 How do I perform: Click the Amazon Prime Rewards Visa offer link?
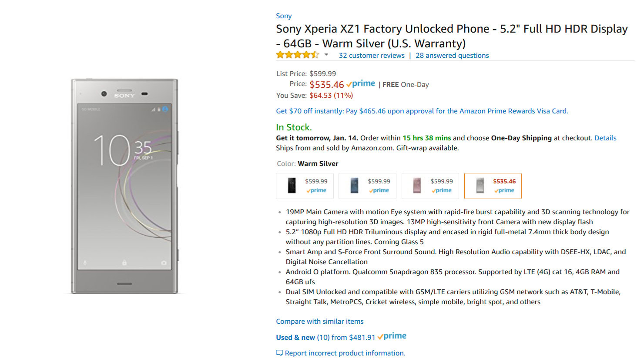point(422,111)
